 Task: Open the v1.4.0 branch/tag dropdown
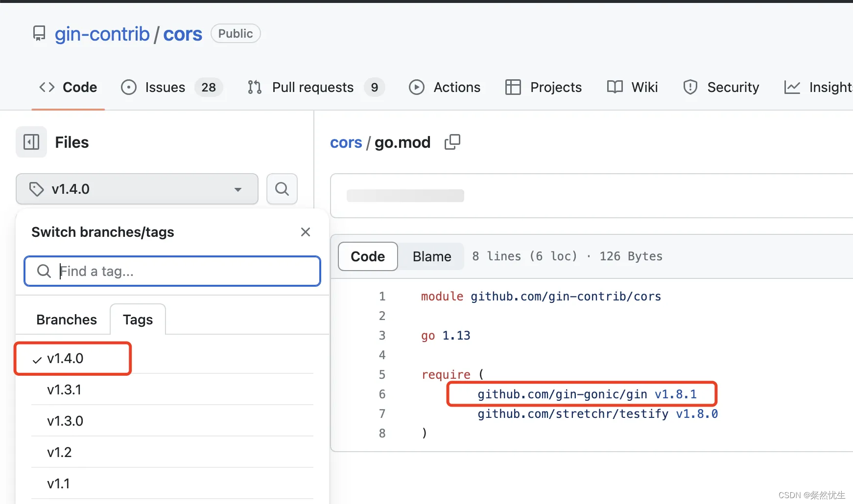coord(137,189)
